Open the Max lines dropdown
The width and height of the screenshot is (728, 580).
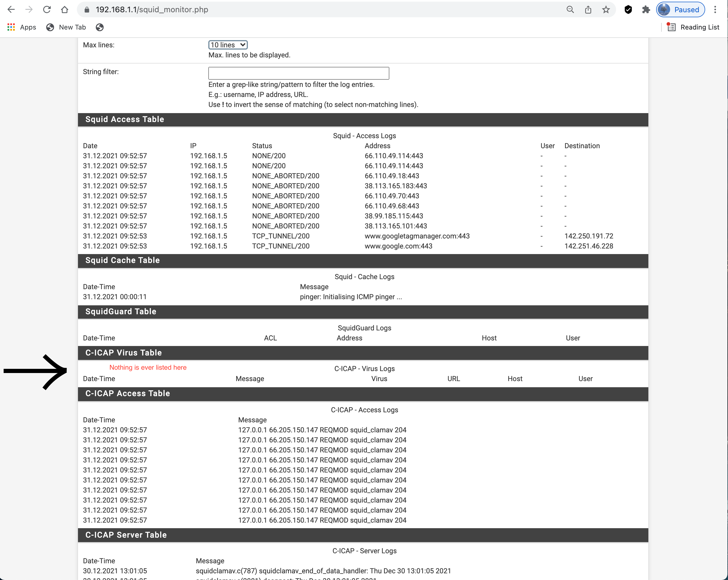(228, 45)
